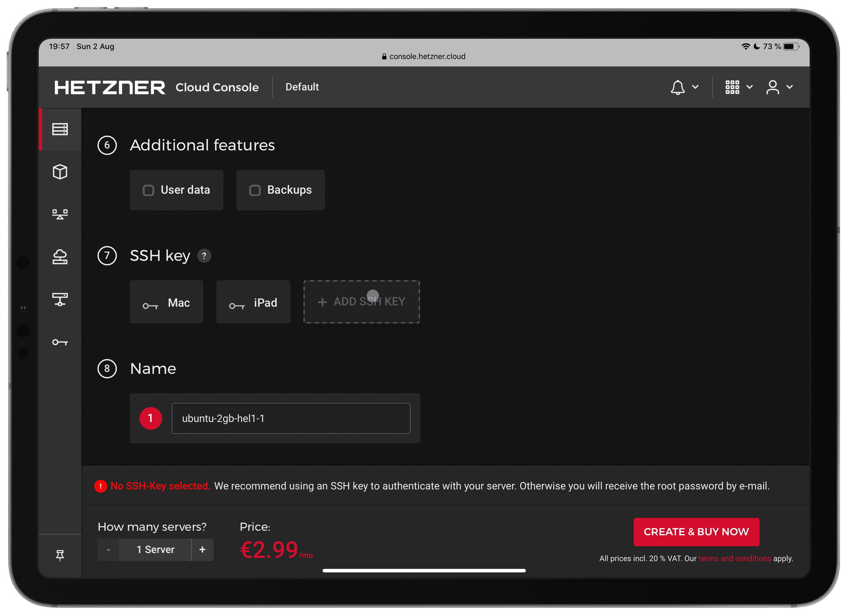
Task: Open the Security key icon in sidebar
Action: tap(60, 342)
